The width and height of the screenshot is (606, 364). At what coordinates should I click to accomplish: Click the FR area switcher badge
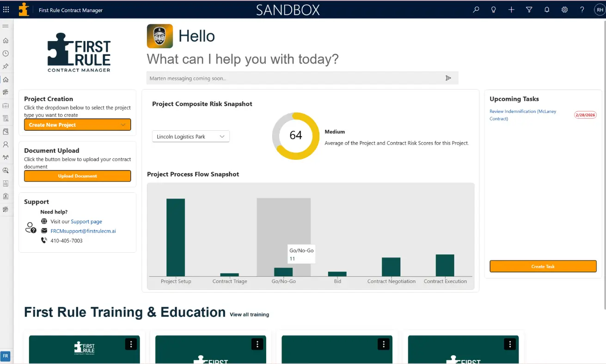[x=5, y=356]
